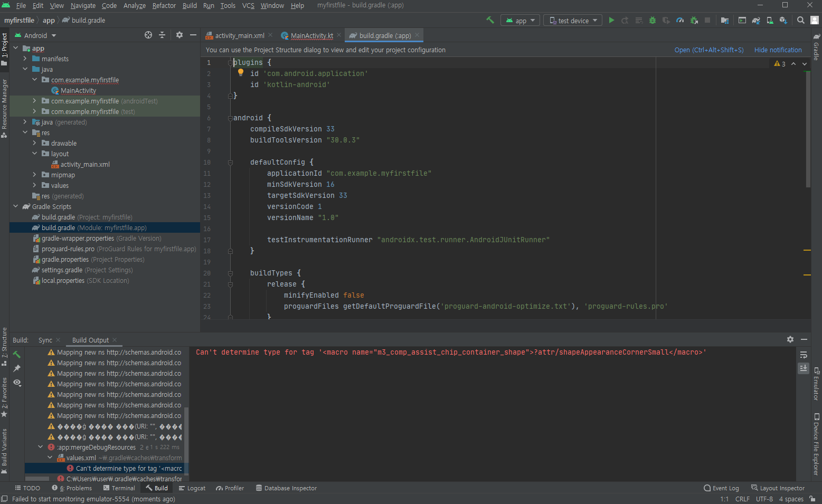Toggle soft-wrap in build output

[x=804, y=355]
